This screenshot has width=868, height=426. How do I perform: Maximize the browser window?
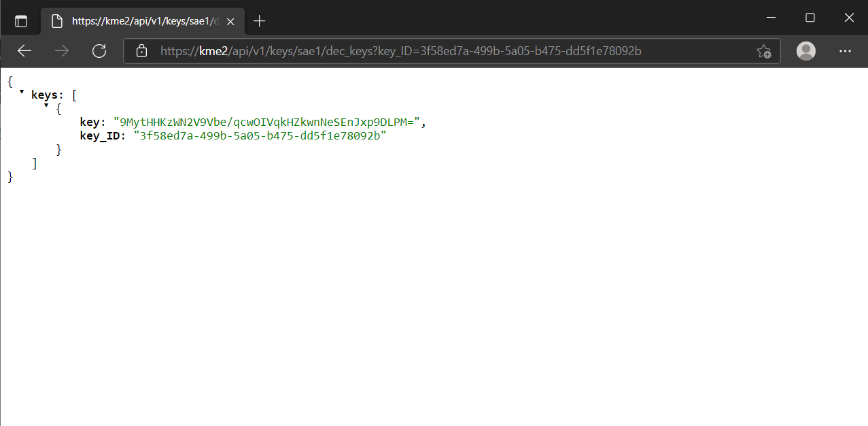tap(810, 18)
